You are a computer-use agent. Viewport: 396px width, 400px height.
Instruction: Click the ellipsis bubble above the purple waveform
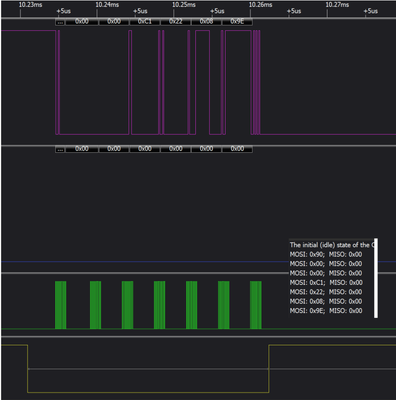(60, 22)
